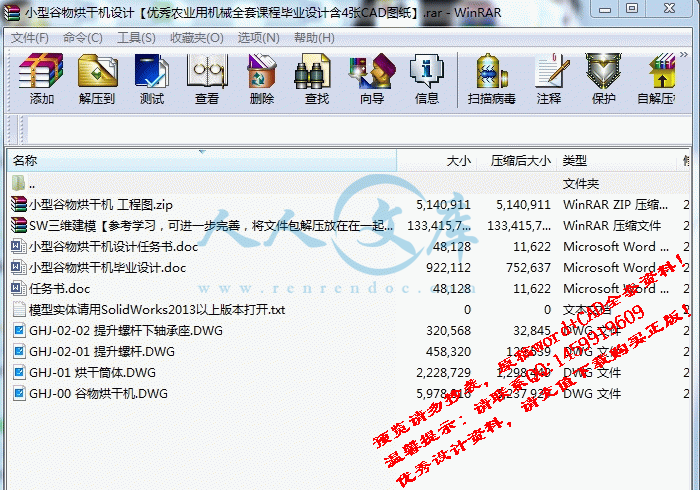Open the 收藏夹(O) menu
This screenshot has height=490, width=700.
(196, 38)
